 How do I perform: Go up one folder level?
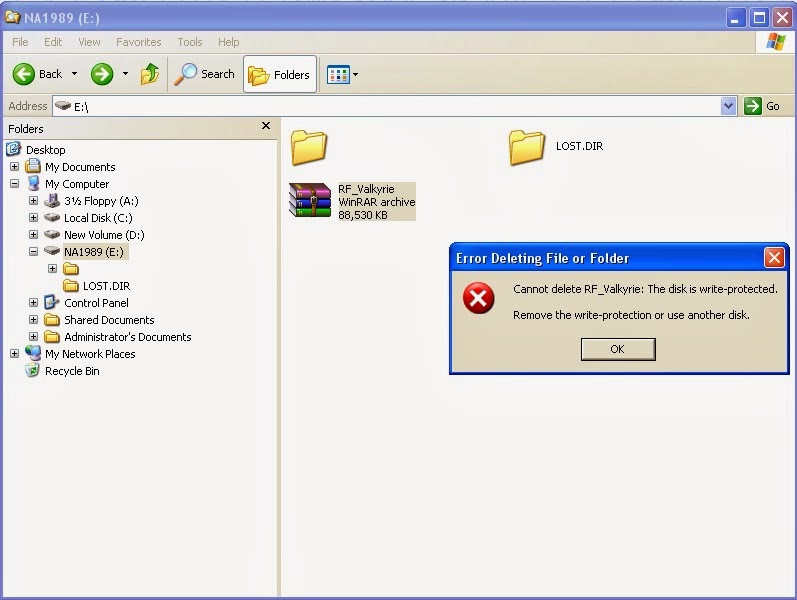coord(149,74)
